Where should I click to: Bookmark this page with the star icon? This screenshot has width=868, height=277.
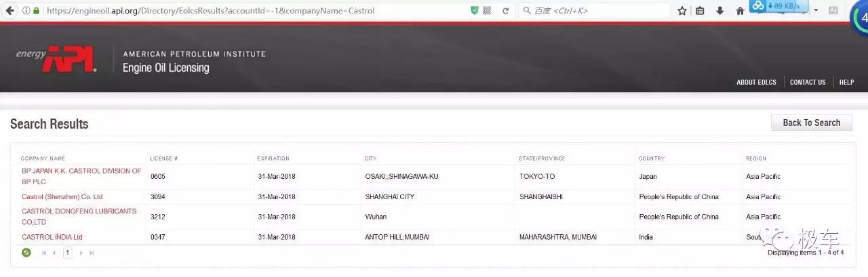[x=682, y=11]
